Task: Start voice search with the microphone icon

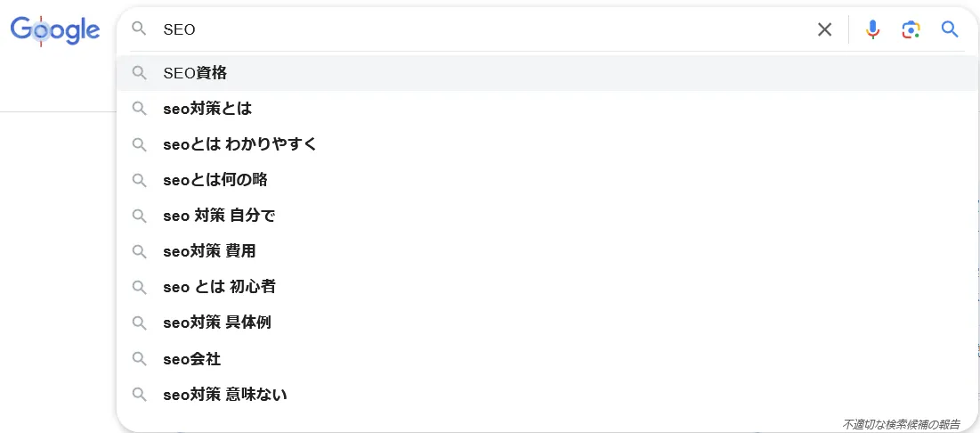Action: tap(872, 29)
